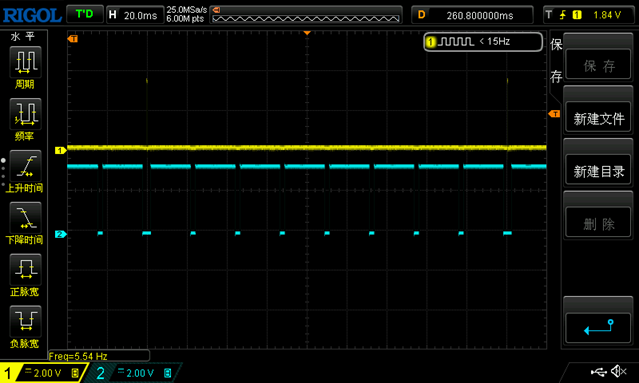Click the 6.00M pts memory depth text
639x383 pixels.
[185, 19]
